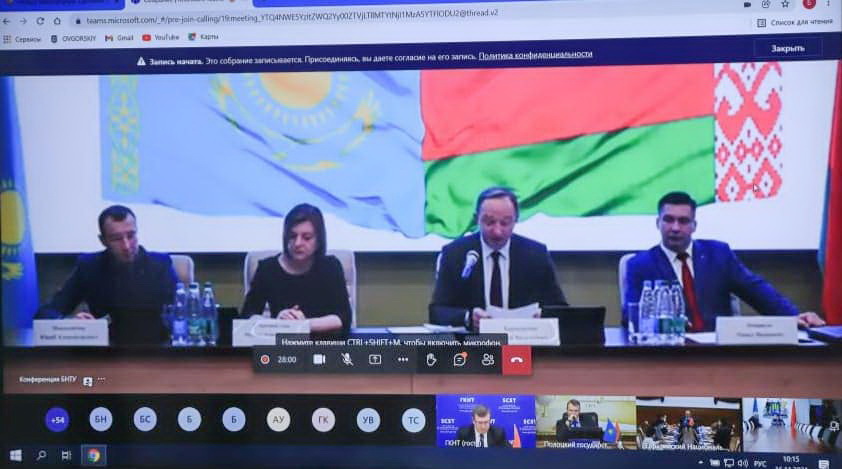The width and height of the screenshot is (842, 469).
Task: Open options ellipsis beside Конференция БНТУ
Action: click(101, 380)
